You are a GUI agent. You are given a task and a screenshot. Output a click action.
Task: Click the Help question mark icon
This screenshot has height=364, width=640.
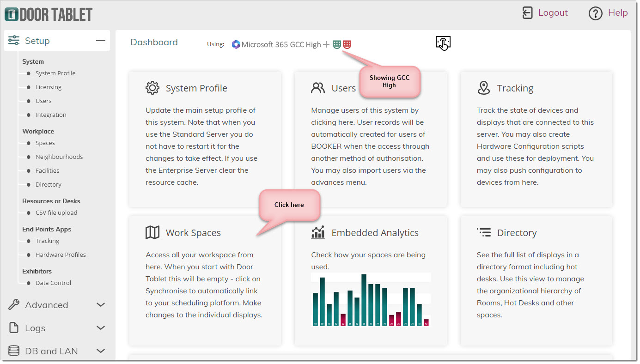(x=595, y=13)
